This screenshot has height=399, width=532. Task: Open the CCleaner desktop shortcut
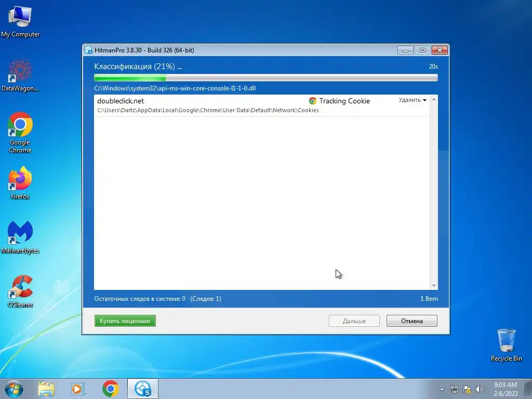coord(20,291)
